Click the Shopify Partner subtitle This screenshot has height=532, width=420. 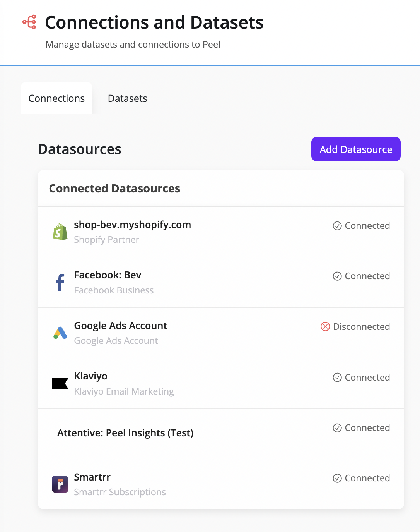(107, 240)
